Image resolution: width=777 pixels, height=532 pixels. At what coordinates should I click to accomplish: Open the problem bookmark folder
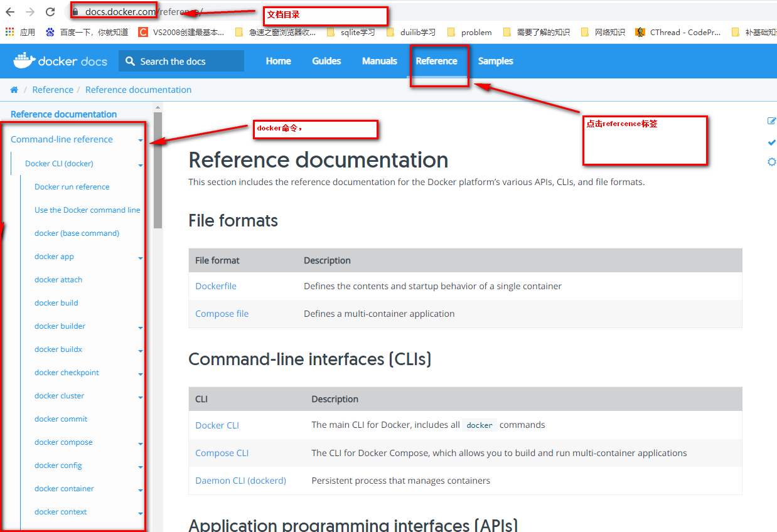coord(469,32)
